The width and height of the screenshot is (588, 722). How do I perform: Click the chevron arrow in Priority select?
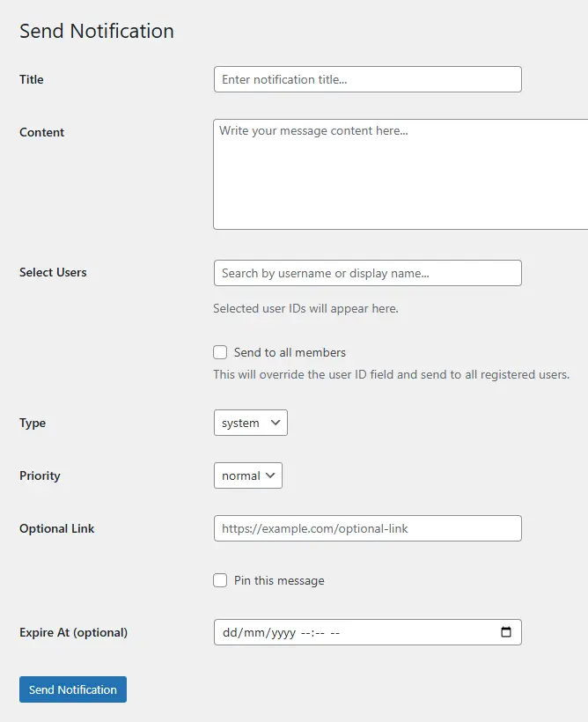click(270, 475)
